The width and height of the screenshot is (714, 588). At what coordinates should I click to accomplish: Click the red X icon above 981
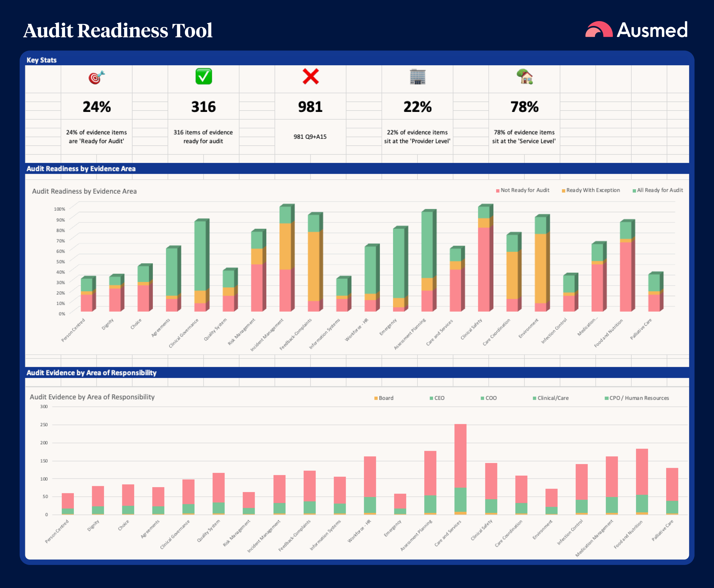[x=310, y=76]
